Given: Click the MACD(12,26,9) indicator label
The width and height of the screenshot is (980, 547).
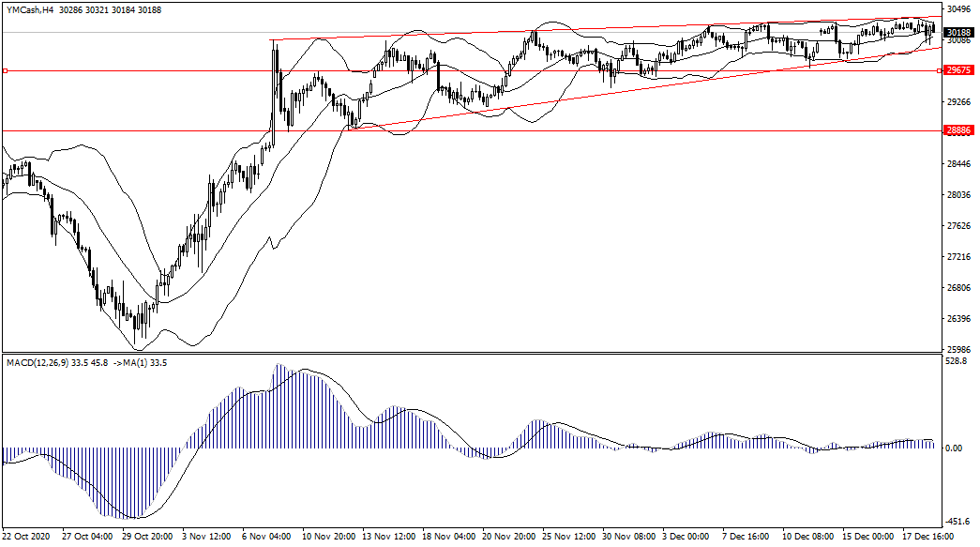Looking at the screenshot, I should [47, 361].
